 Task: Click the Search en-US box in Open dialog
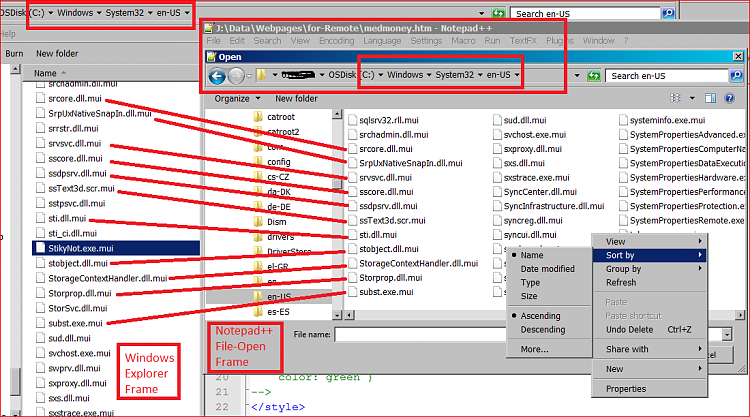point(667,76)
